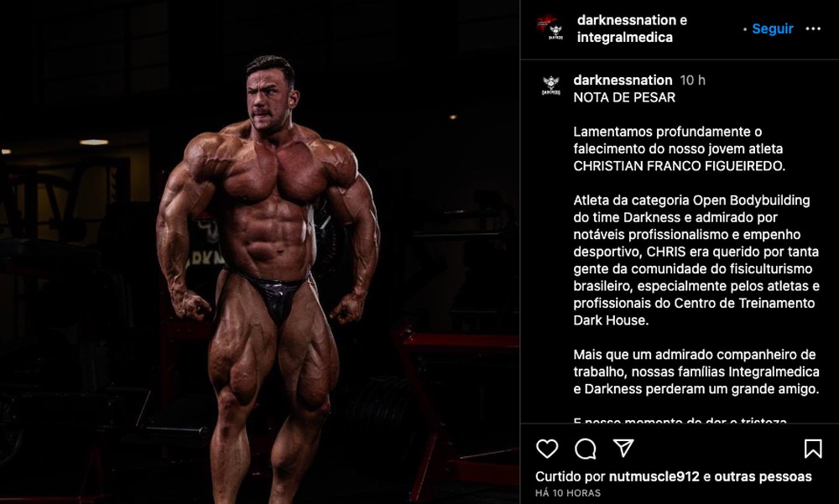
Task: Open comments with the speech bubble icon
Action: (x=586, y=449)
